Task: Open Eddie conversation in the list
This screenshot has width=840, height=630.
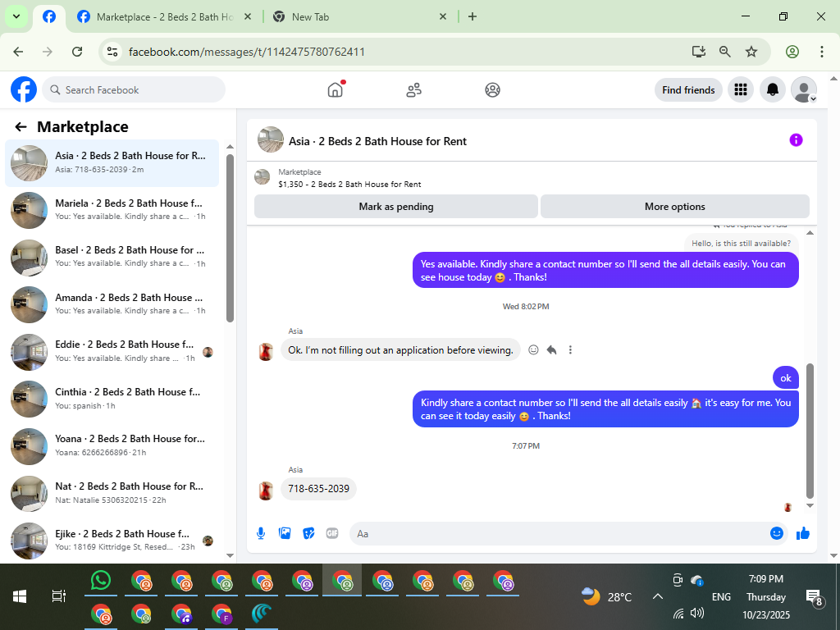Action: [x=112, y=351]
